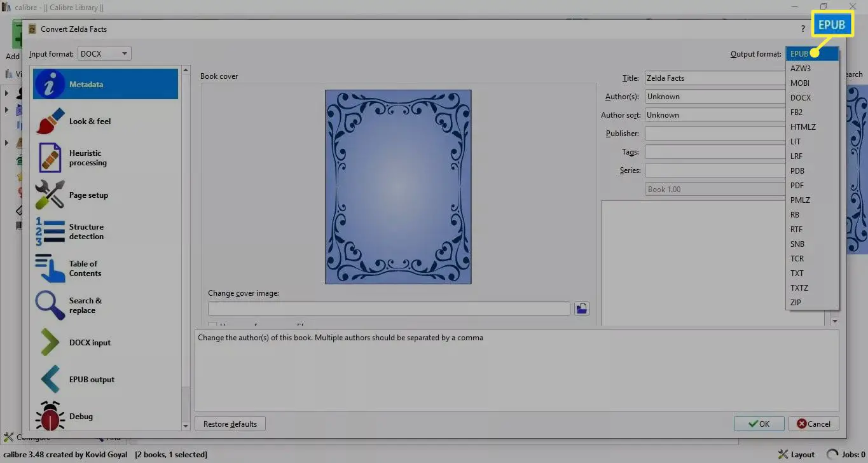868x463 pixels.
Task: Select ZIP output format
Action: click(x=812, y=303)
